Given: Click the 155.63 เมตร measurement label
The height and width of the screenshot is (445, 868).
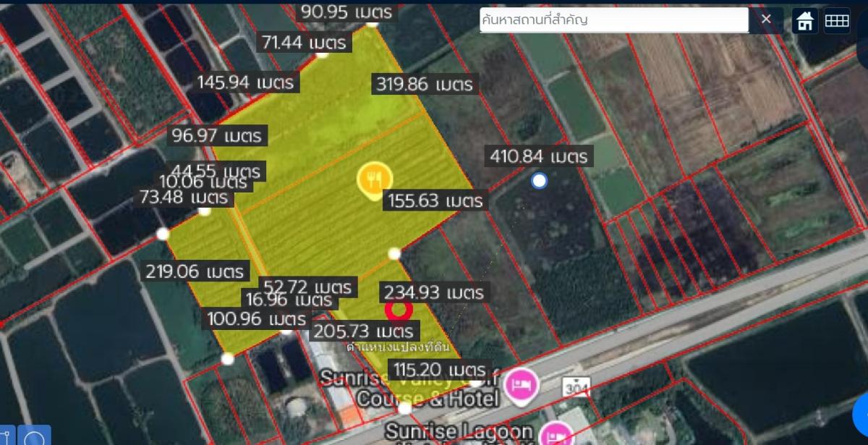Looking at the screenshot, I should (433, 200).
